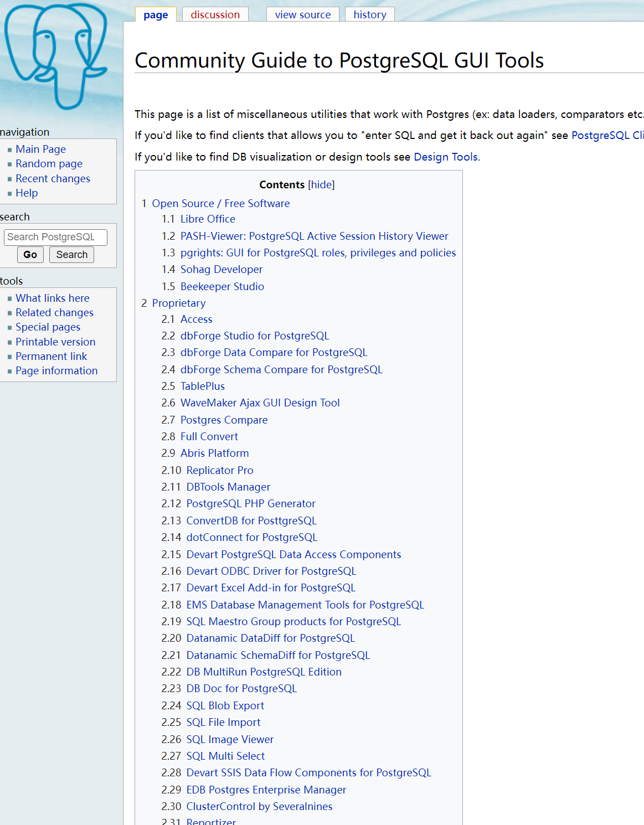644x825 pixels.
Task: Jump to Access entry in contents
Action: (197, 319)
